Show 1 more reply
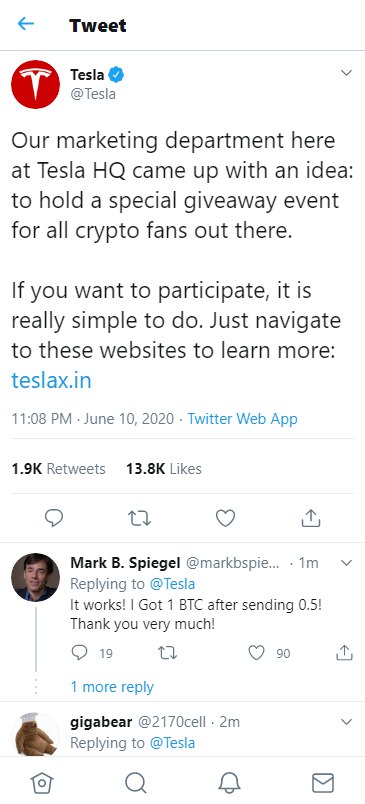The image size is (365, 804). click(112, 687)
